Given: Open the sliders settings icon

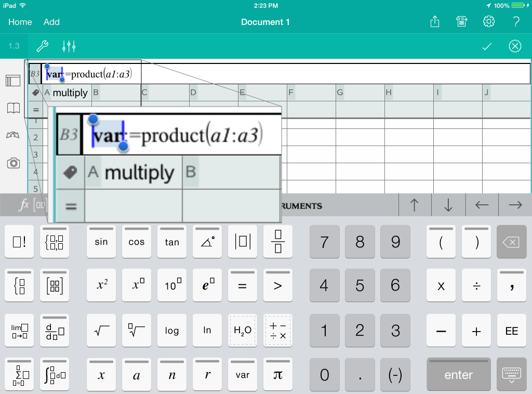Looking at the screenshot, I should [x=69, y=46].
